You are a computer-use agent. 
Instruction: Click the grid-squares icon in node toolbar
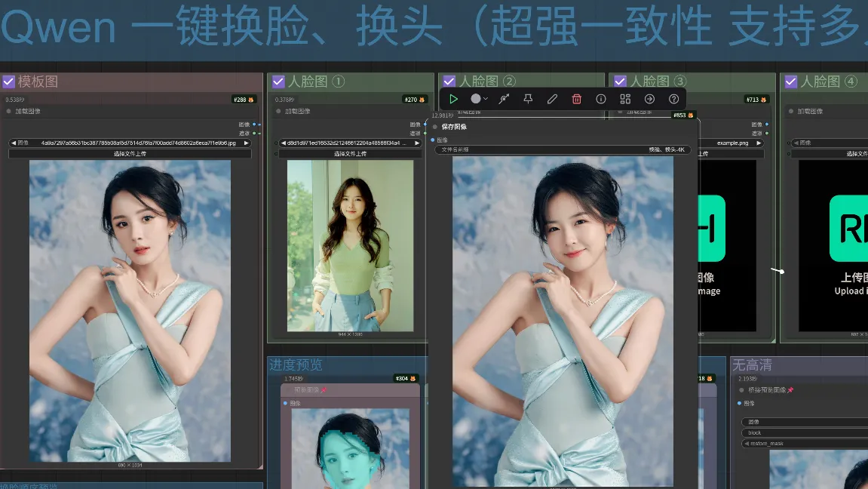coord(625,99)
